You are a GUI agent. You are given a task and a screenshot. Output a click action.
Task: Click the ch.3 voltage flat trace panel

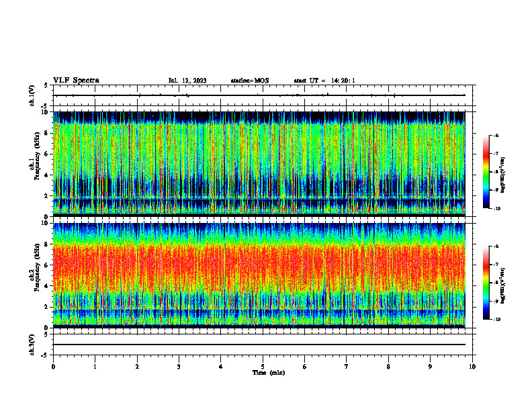tap(263, 345)
